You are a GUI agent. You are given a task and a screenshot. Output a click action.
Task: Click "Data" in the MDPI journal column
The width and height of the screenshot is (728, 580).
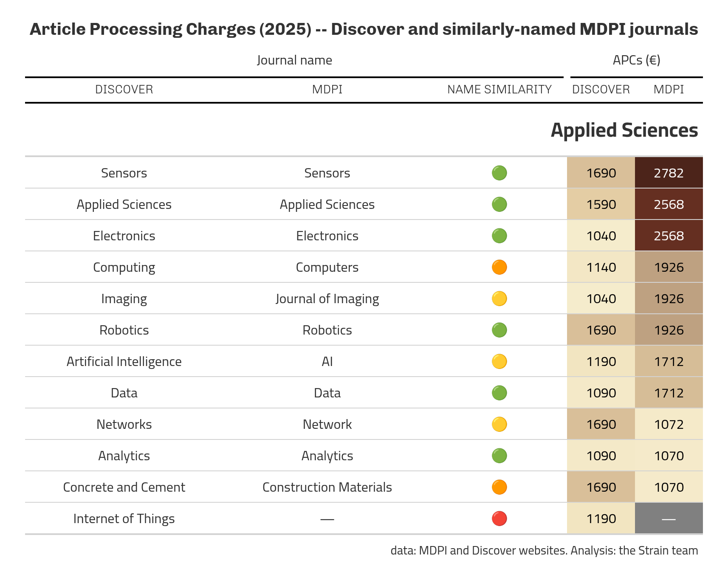(x=327, y=393)
